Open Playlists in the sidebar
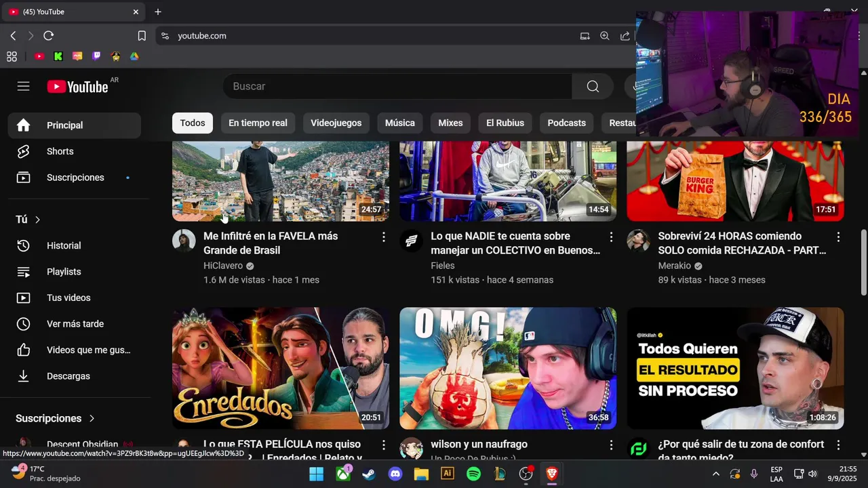 [x=75, y=272]
